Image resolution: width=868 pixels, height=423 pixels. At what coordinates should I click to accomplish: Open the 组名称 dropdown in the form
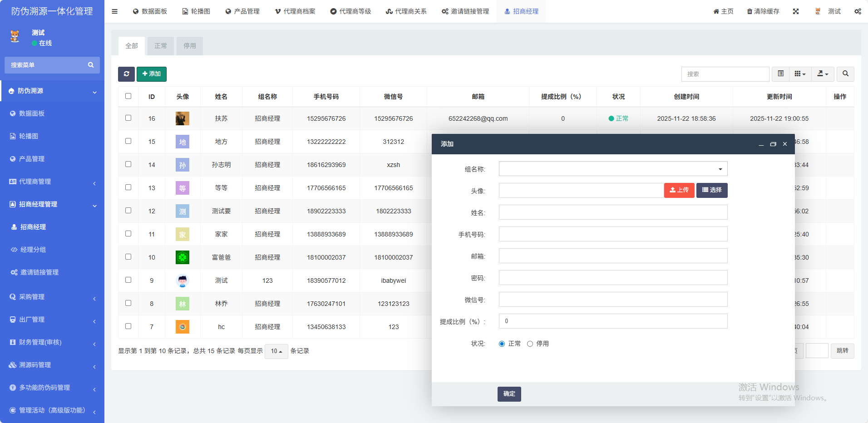coord(613,169)
